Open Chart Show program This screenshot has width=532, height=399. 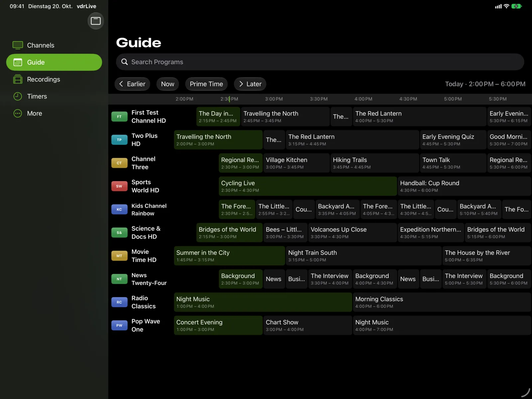coord(308,326)
